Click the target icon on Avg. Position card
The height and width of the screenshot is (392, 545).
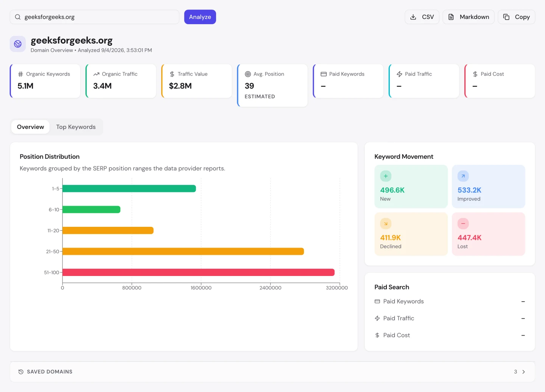(x=248, y=74)
